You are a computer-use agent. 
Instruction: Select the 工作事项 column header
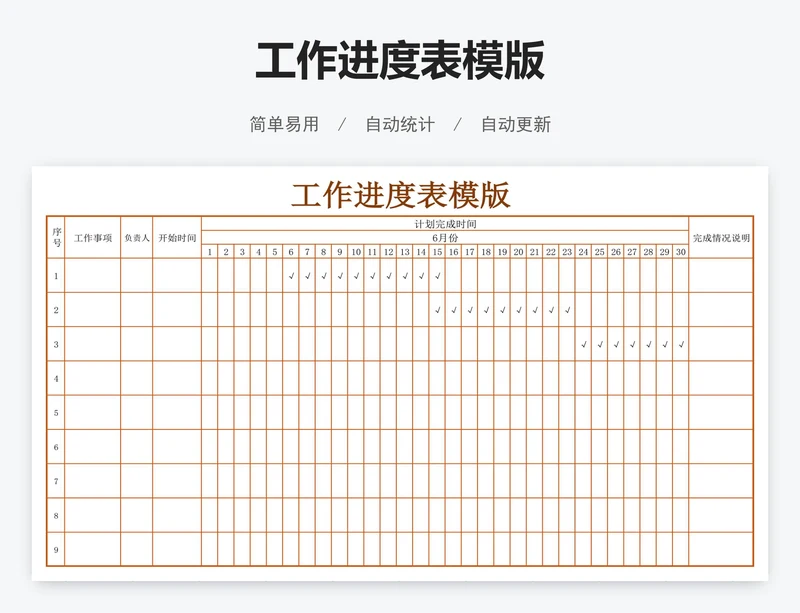coord(93,237)
